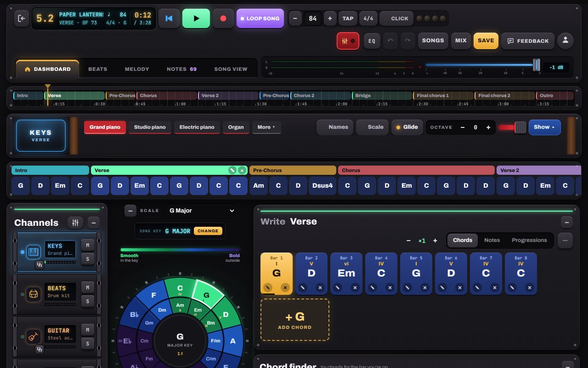The image size is (588, 368).
Task: Click the layers icon under the Keys channel
Action: 40,264
